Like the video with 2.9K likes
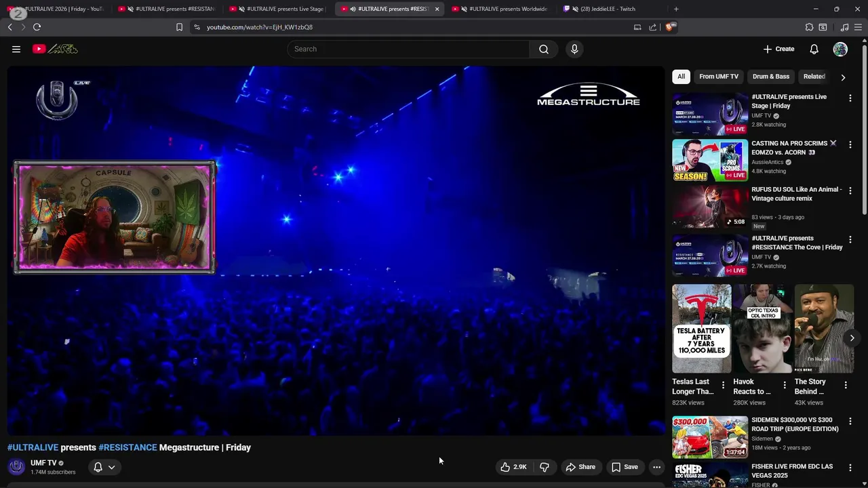 [513, 467]
